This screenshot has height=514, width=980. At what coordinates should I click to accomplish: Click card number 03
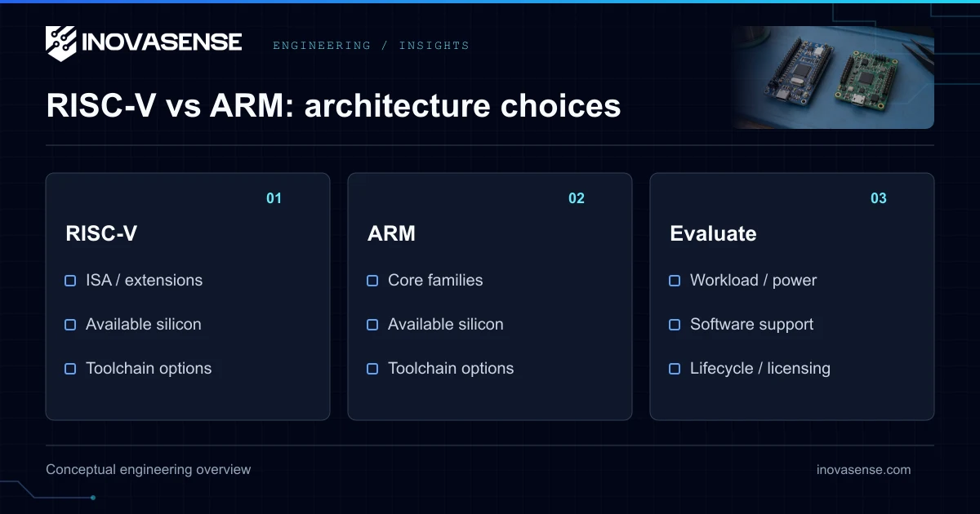879,198
